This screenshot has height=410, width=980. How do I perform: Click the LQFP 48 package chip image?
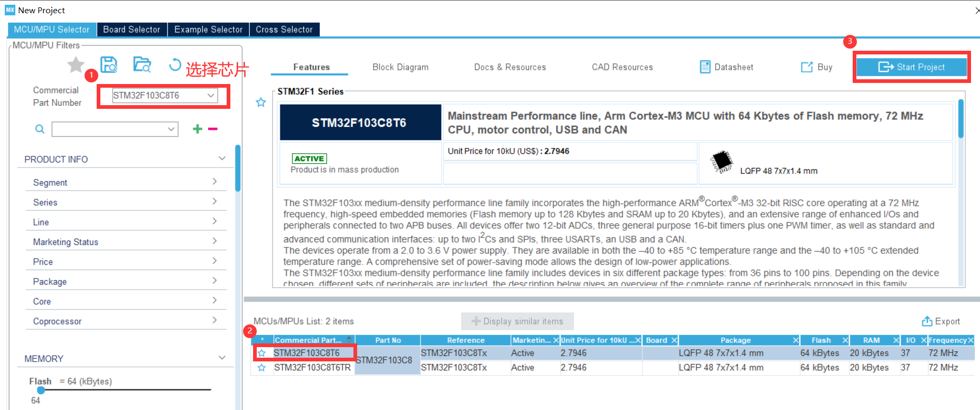pyautogui.click(x=722, y=162)
